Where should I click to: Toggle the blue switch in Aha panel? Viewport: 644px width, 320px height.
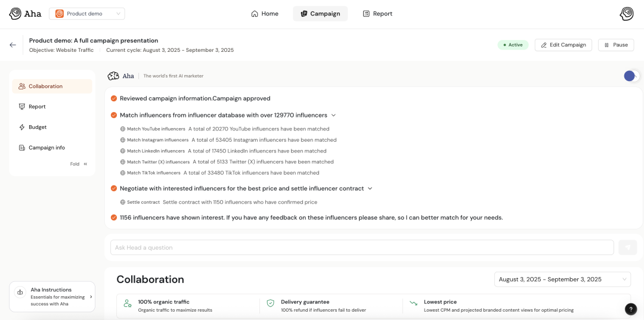(x=631, y=76)
